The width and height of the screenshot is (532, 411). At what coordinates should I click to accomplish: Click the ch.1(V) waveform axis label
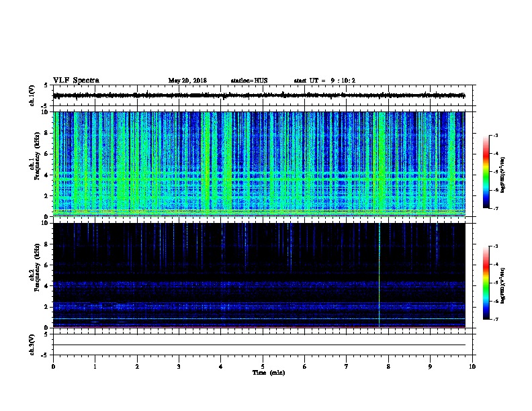32,95
